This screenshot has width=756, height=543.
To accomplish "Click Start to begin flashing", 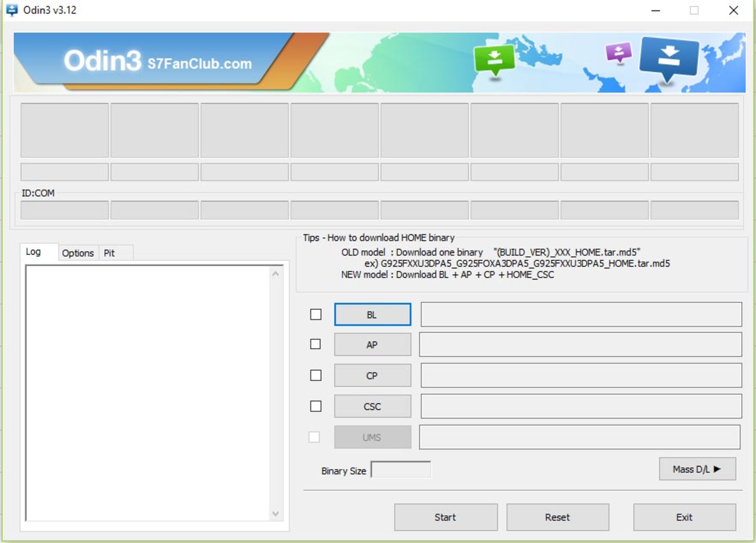I will (446, 517).
